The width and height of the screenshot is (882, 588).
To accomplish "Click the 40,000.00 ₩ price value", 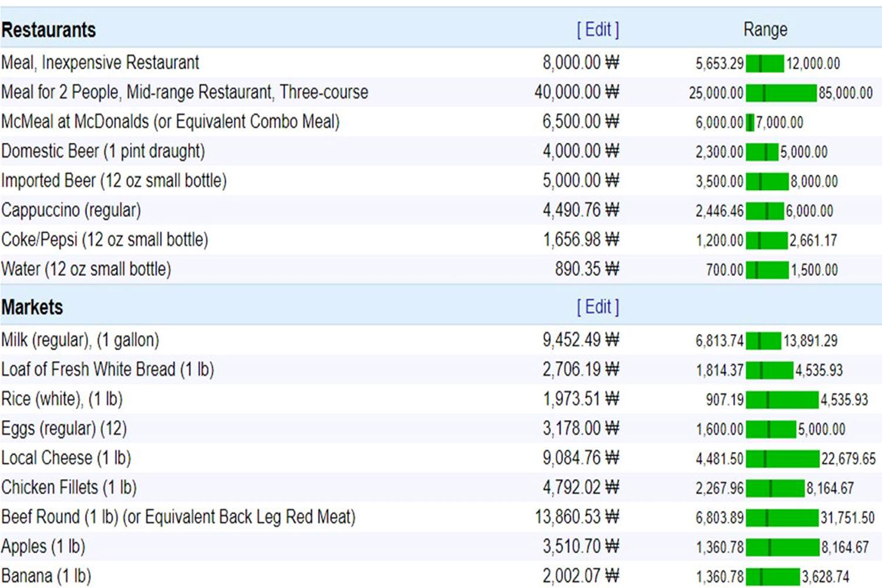I will 577,92.
